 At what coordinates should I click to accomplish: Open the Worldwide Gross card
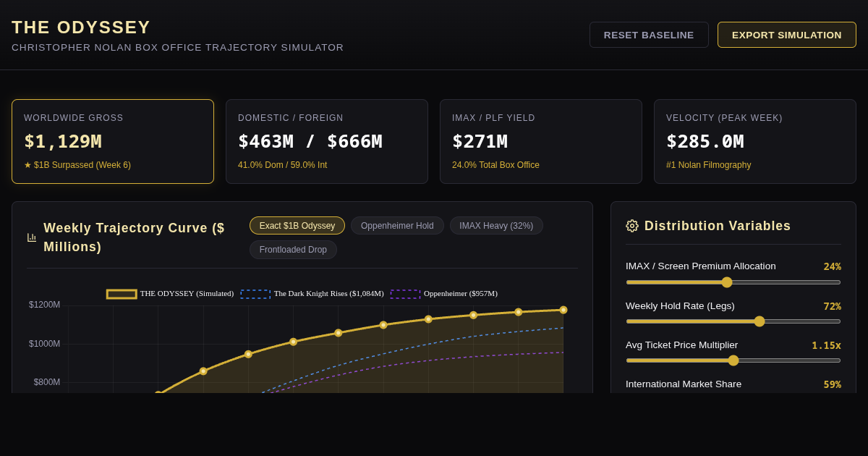click(x=113, y=142)
